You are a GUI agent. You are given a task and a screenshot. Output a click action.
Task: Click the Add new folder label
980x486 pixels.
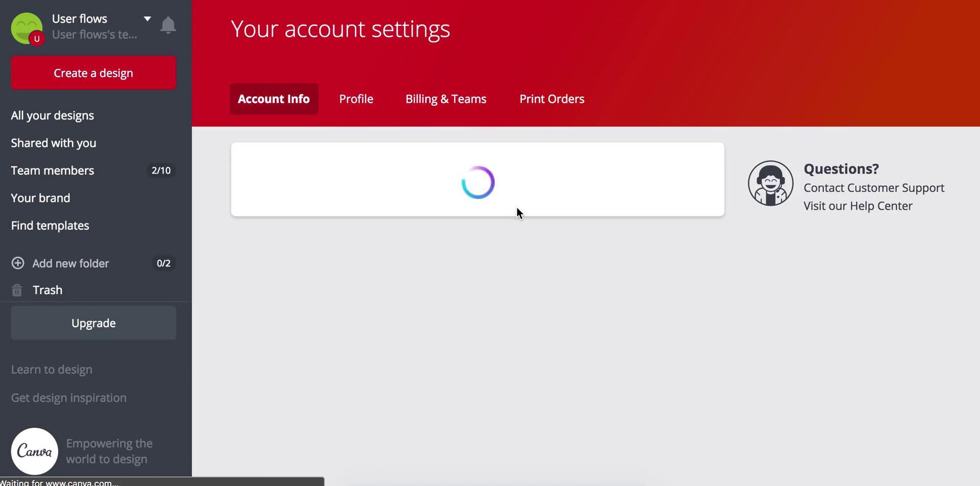pyautogui.click(x=70, y=263)
